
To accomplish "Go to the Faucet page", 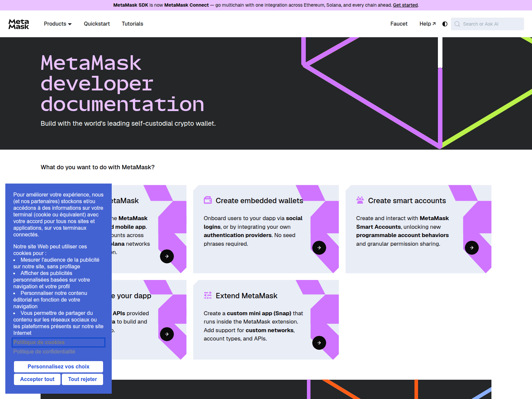I will pyautogui.click(x=399, y=24).
